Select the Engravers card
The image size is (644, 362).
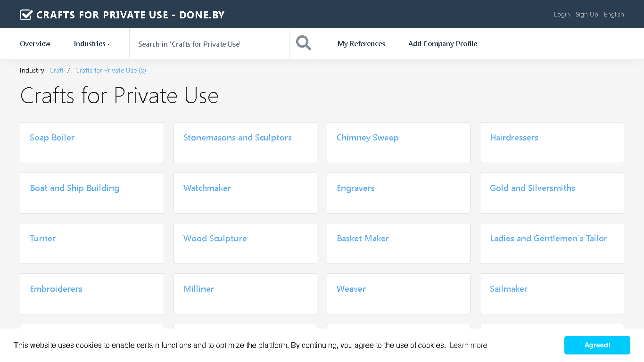(x=398, y=193)
